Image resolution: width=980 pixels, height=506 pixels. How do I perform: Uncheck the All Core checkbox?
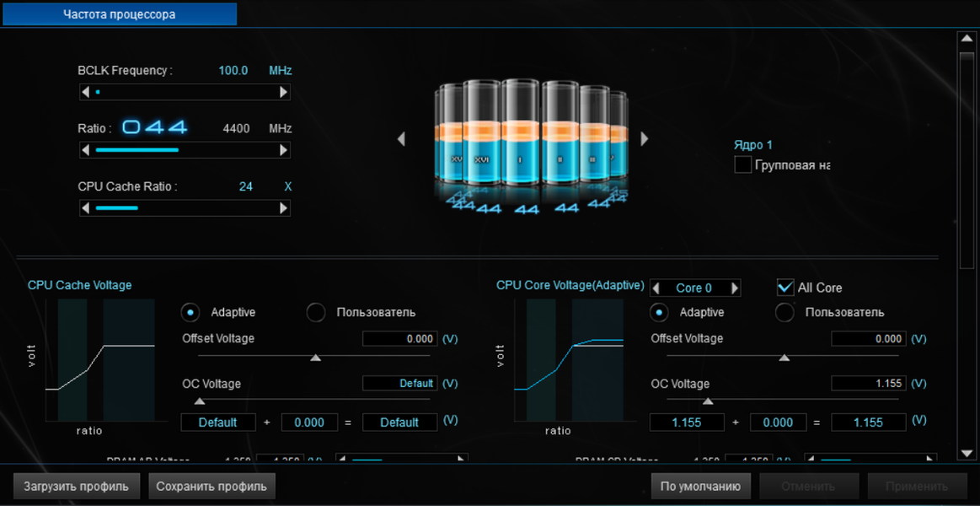(x=785, y=287)
